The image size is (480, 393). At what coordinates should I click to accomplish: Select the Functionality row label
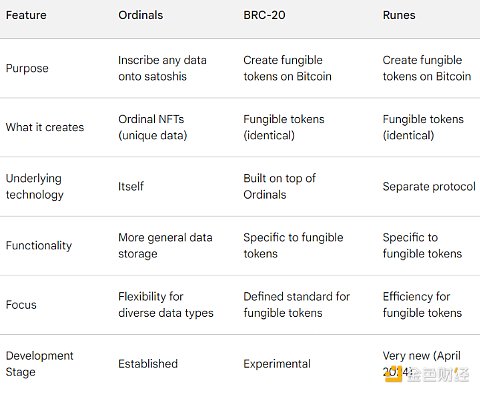pos(39,246)
